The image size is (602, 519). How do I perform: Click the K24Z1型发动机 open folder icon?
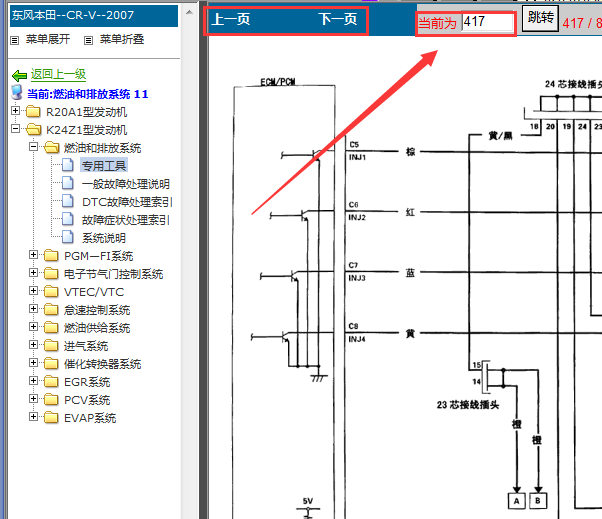click(33, 130)
